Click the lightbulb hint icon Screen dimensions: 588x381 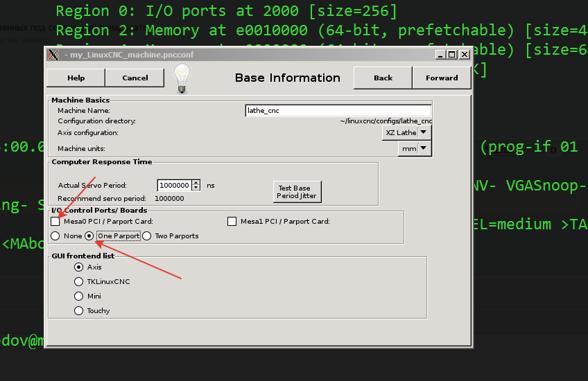click(x=182, y=78)
